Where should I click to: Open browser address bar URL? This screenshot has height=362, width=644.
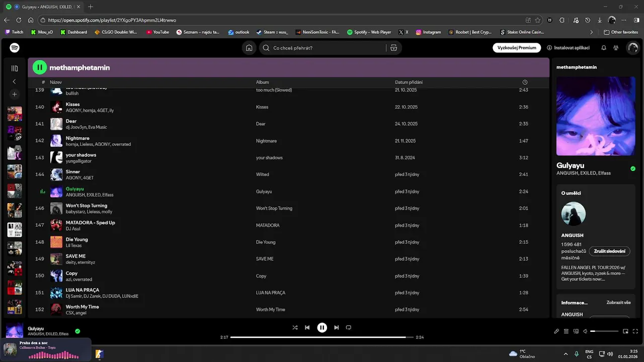click(282, 20)
